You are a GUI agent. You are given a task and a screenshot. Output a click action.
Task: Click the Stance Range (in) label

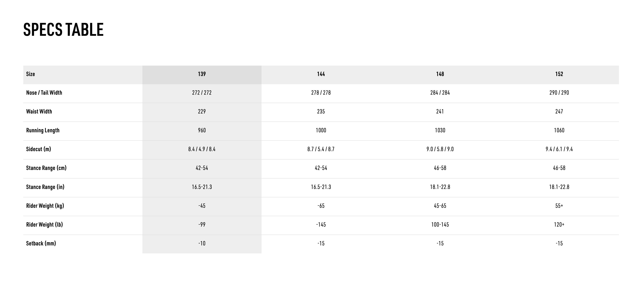45,187
